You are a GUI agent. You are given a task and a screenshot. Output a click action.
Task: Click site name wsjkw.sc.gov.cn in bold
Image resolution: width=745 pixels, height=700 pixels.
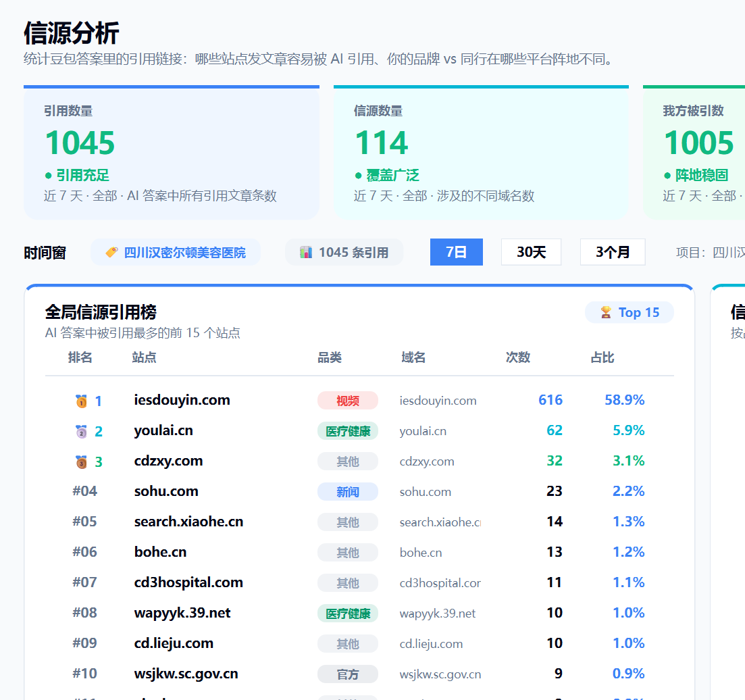pos(186,674)
